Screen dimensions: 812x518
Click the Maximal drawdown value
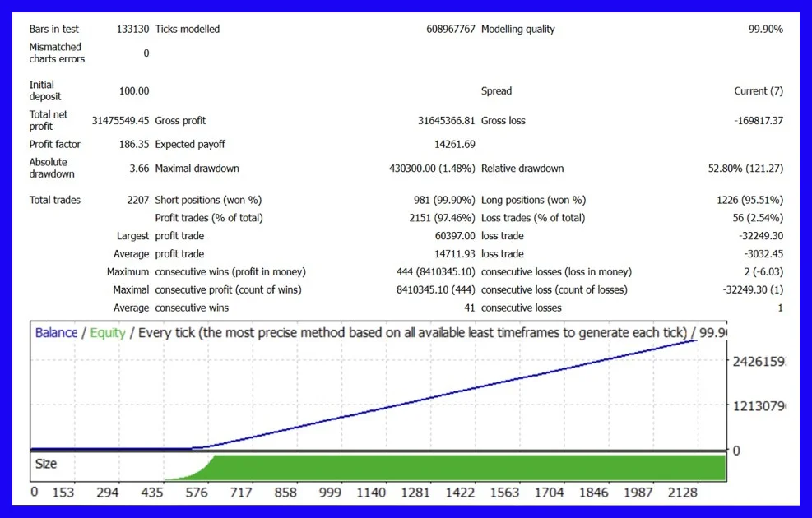coord(432,169)
